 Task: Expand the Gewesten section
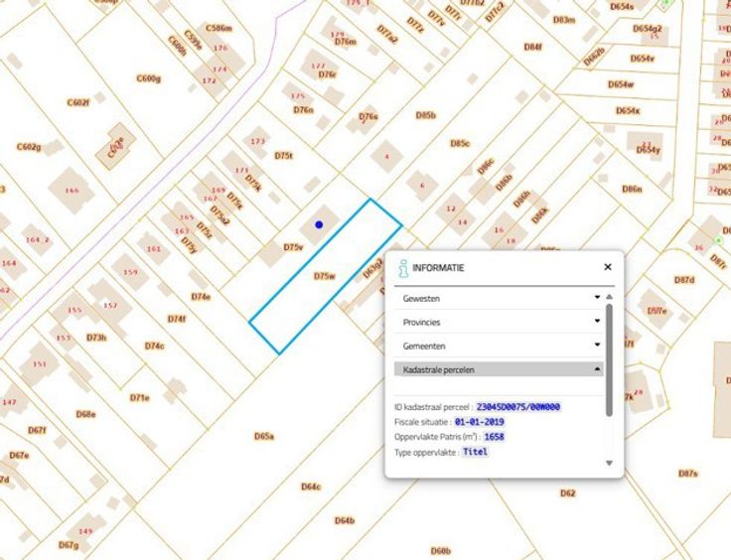click(597, 298)
